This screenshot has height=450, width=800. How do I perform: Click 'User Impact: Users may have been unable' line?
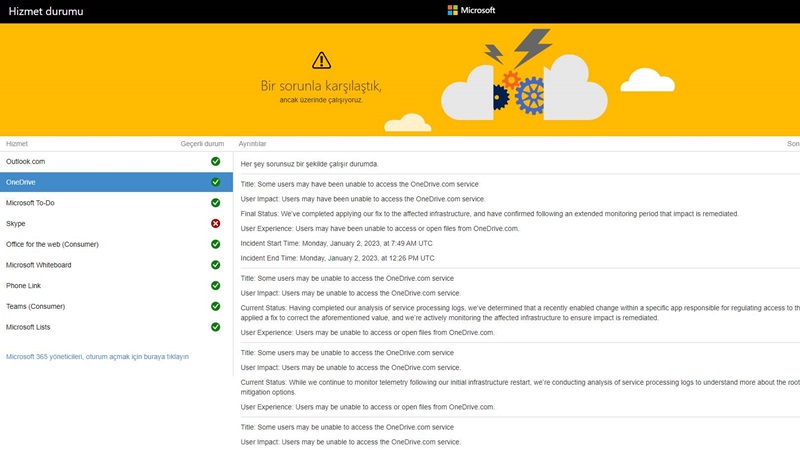(x=363, y=199)
